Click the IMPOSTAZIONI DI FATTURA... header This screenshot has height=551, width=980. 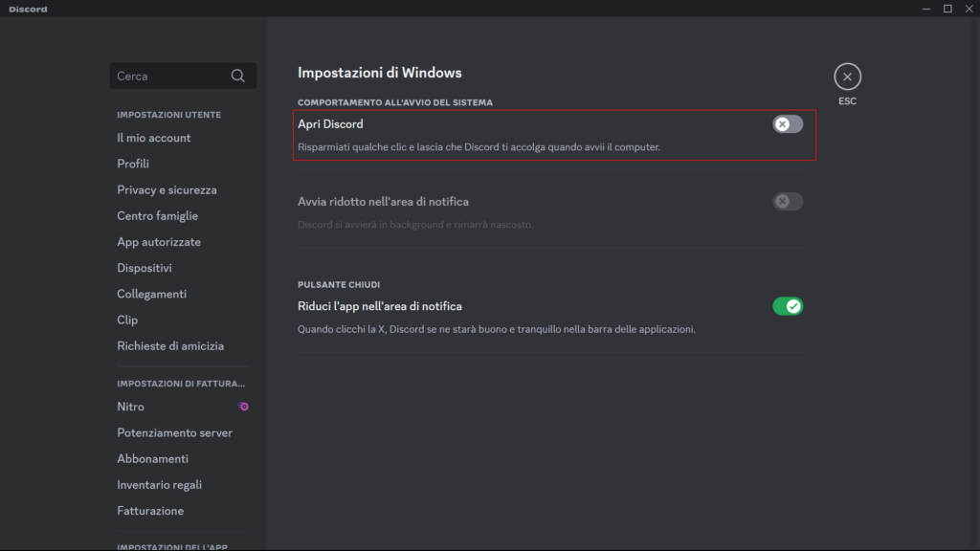tap(181, 384)
